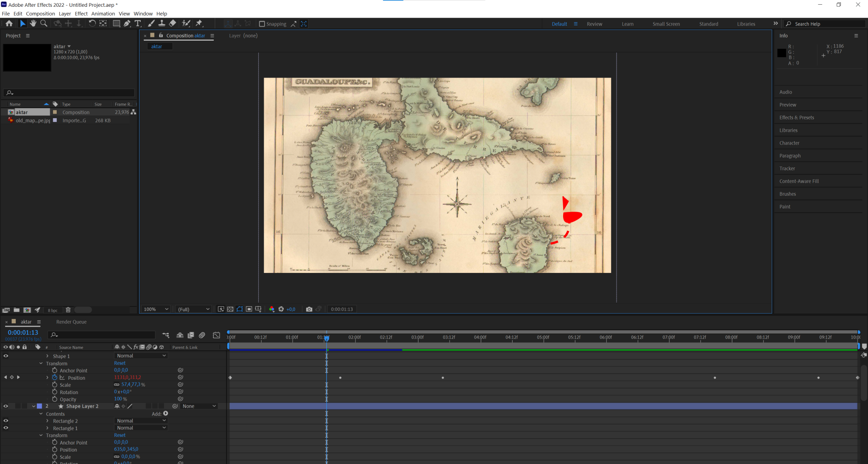Open project flowchart view icon
The height and width of the screenshot is (464, 868).
pyautogui.click(x=134, y=112)
